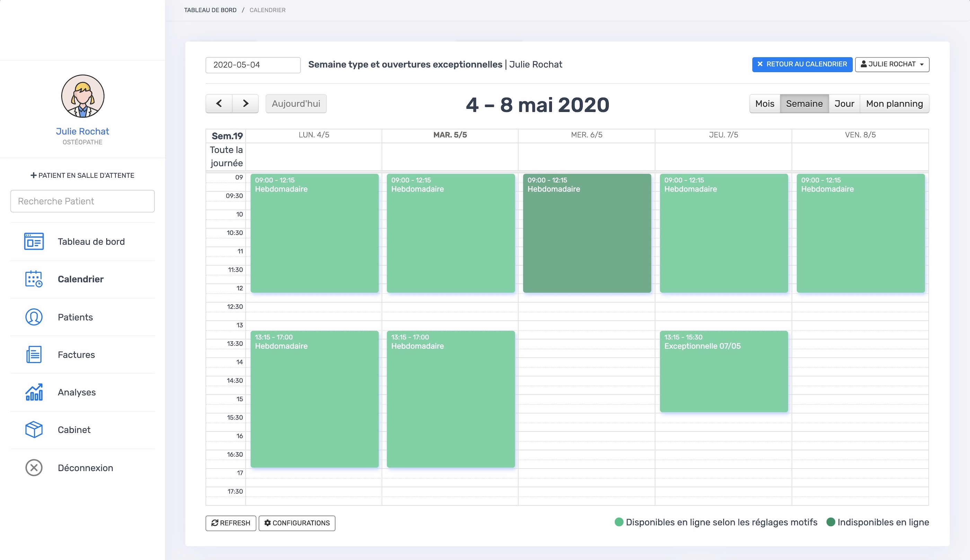Click the Tableau de bord icon
Screen dimensions: 970x560
pyautogui.click(x=34, y=241)
